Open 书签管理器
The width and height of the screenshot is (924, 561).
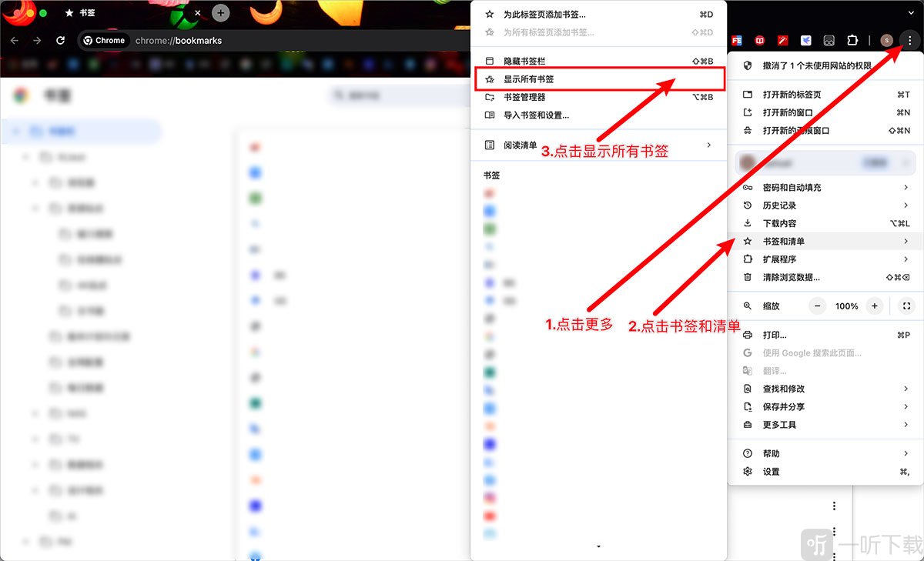pos(598,97)
